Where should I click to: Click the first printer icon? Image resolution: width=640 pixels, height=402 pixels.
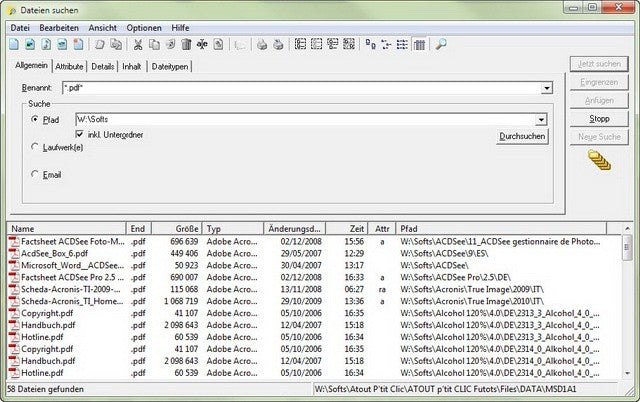[262, 44]
